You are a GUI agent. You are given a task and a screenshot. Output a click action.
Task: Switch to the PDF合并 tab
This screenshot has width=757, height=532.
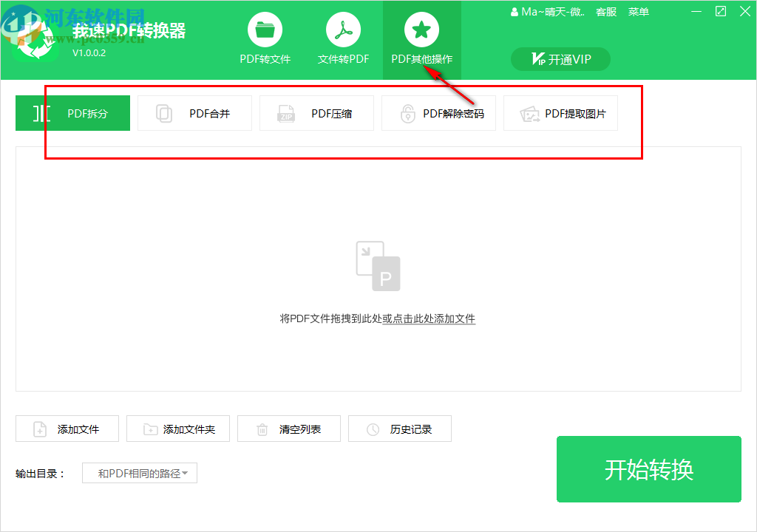194,113
